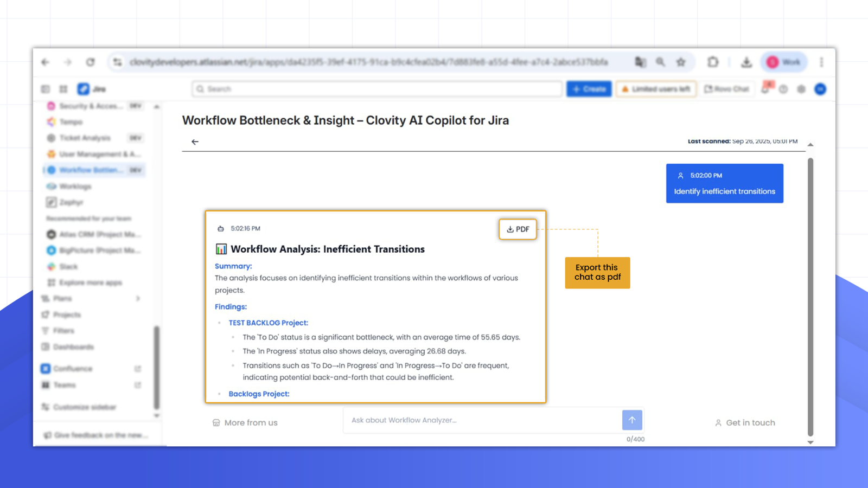Toggle the Jira sidebar collapse icon
The image size is (868, 488).
coord(46,89)
